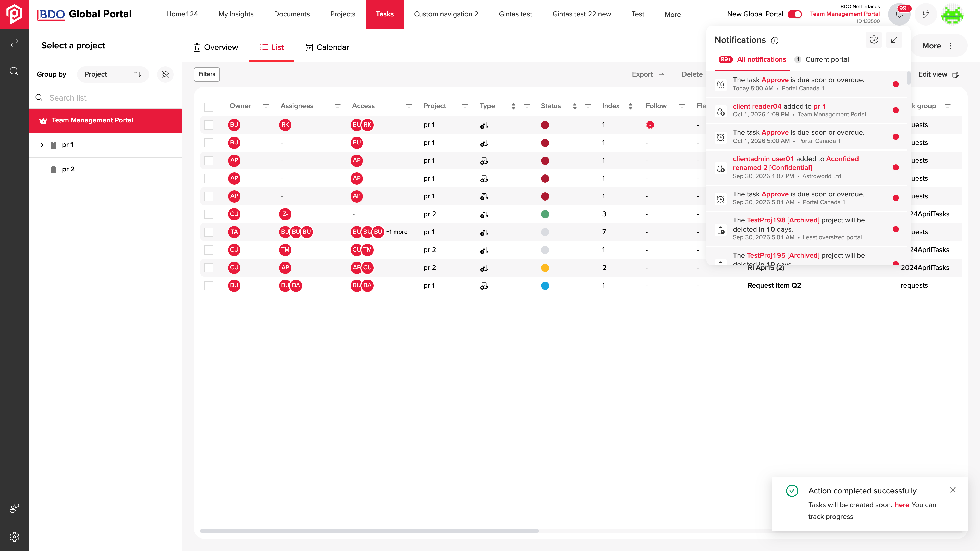Viewport: 980px width, 551px height.
Task: Check the row checkbox with owner TA
Action: 209,232
